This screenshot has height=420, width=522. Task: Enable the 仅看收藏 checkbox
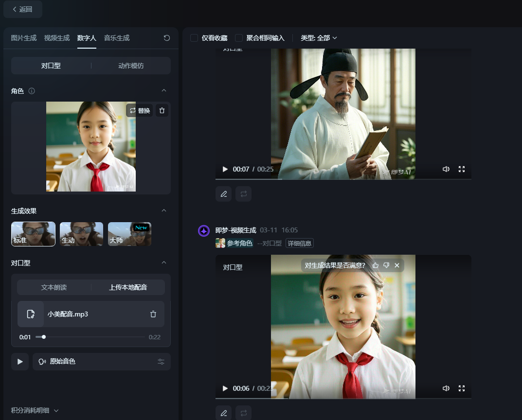194,38
